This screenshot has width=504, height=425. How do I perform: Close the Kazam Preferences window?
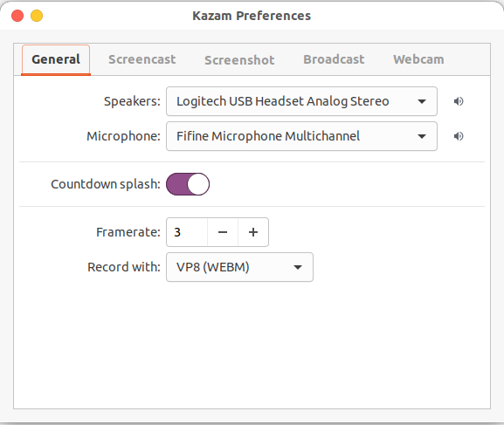17,16
